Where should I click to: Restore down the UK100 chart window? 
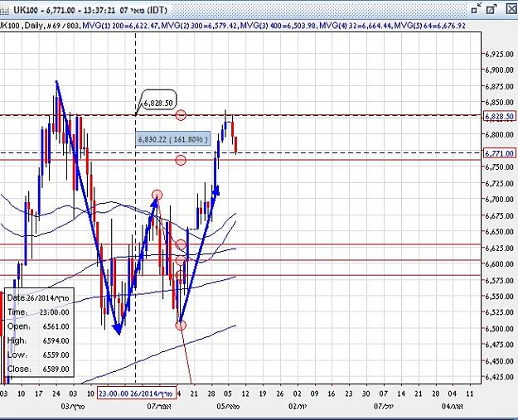[x=476, y=8]
